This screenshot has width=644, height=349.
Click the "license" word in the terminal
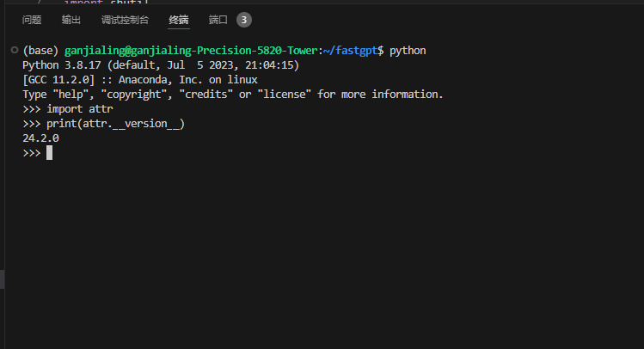click(285, 95)
